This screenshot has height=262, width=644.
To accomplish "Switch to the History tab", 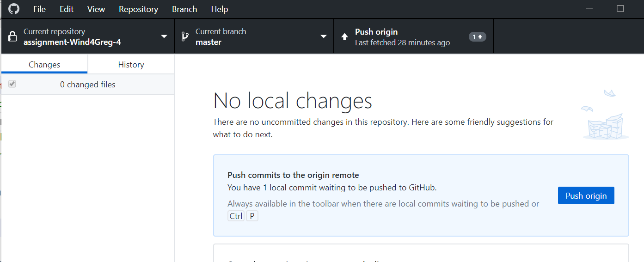I will point(131,65).
